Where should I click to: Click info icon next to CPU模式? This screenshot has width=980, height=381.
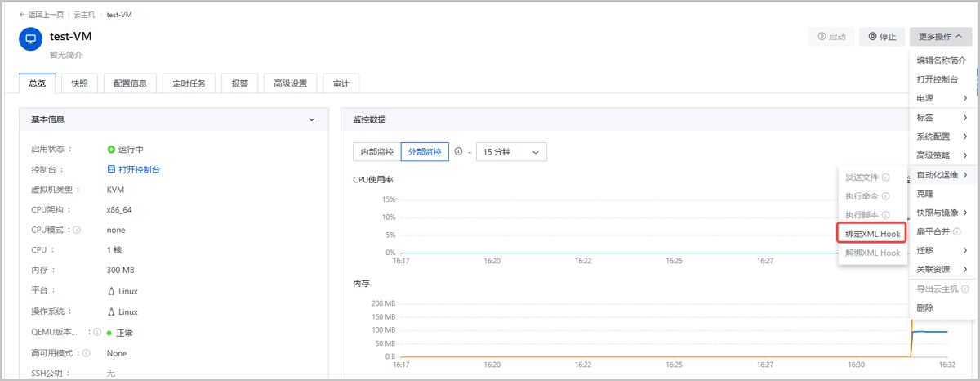[77, 231]
